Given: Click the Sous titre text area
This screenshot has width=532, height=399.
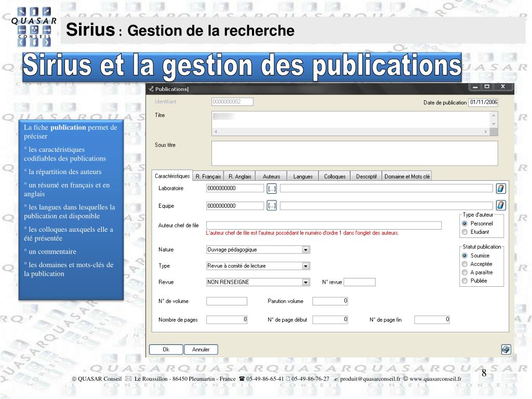Looking at the screenshot, I should [354, 153].
